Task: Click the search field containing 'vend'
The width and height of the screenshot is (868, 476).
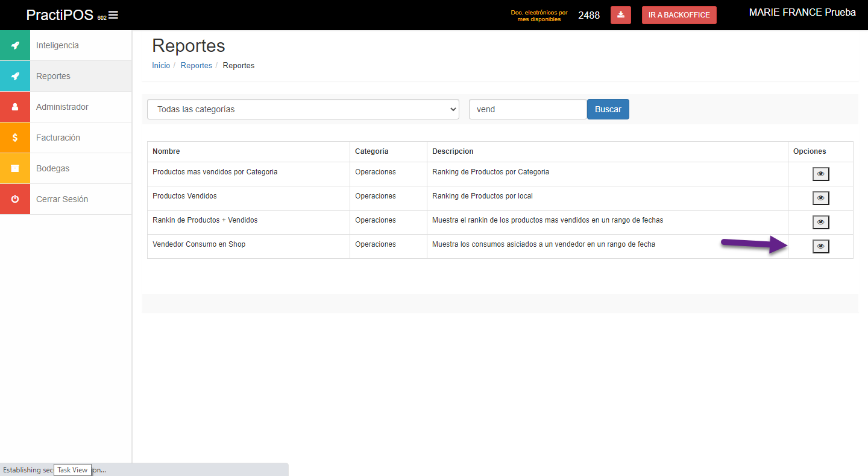Action: (x=527, y=110)
